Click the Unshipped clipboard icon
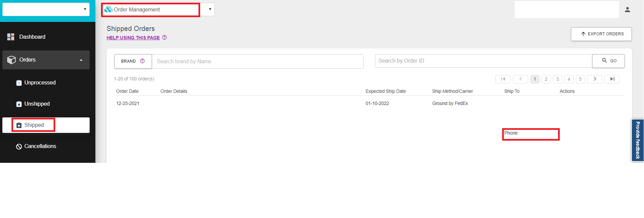This screenshot has height=218, width=644. point(19,104)
